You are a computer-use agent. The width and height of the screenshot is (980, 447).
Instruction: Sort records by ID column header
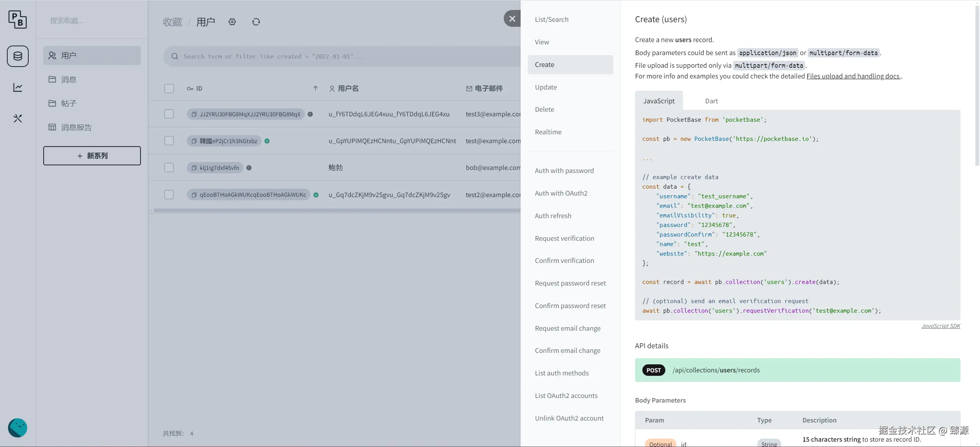coord(199,88)
